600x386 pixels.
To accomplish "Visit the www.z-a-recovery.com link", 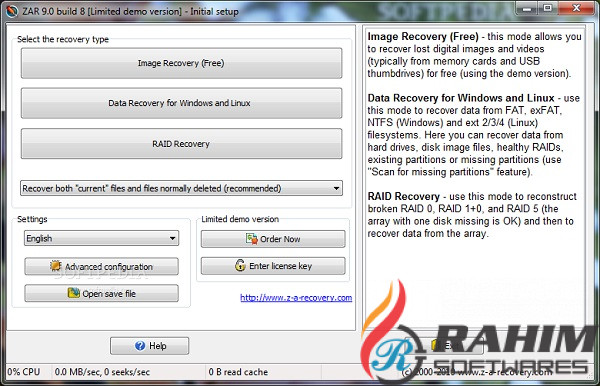I will (x=296, y=298).
